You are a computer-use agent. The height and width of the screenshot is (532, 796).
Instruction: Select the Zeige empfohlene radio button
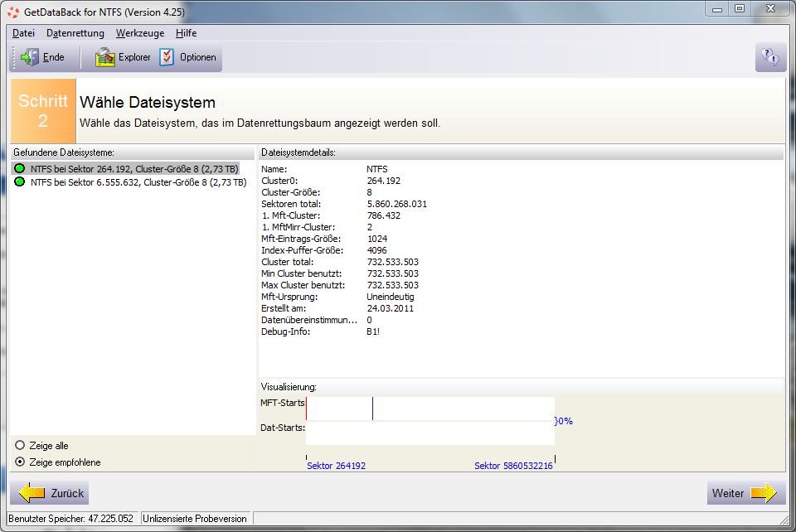click(20, 462)
